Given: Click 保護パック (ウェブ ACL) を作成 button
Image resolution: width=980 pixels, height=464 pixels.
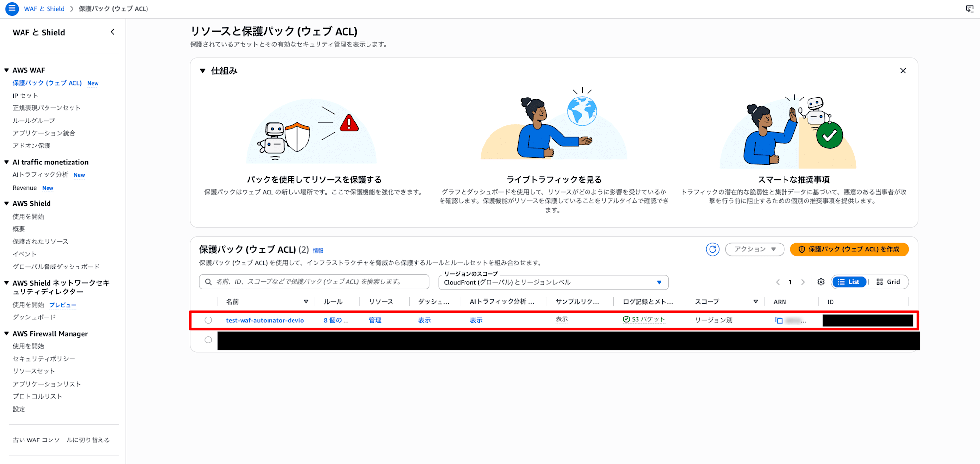Looking at the screenshot, I should point(849,249).
